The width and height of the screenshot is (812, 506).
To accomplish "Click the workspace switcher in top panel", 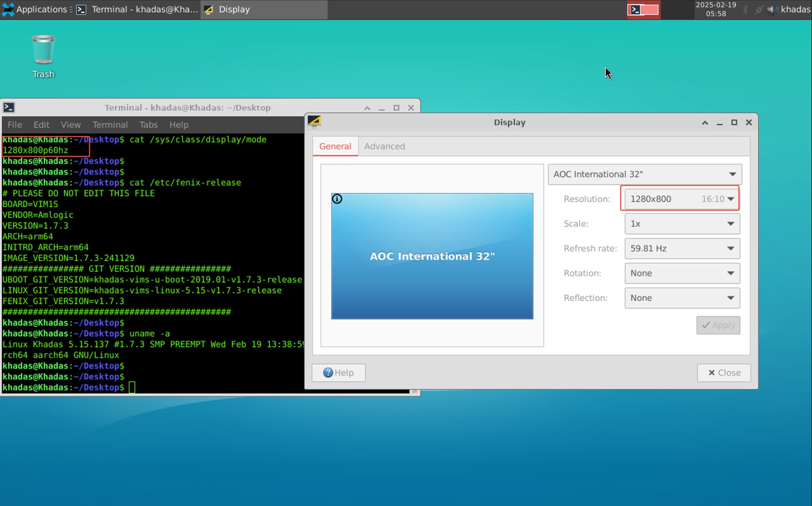I will [x=643, y=10].
